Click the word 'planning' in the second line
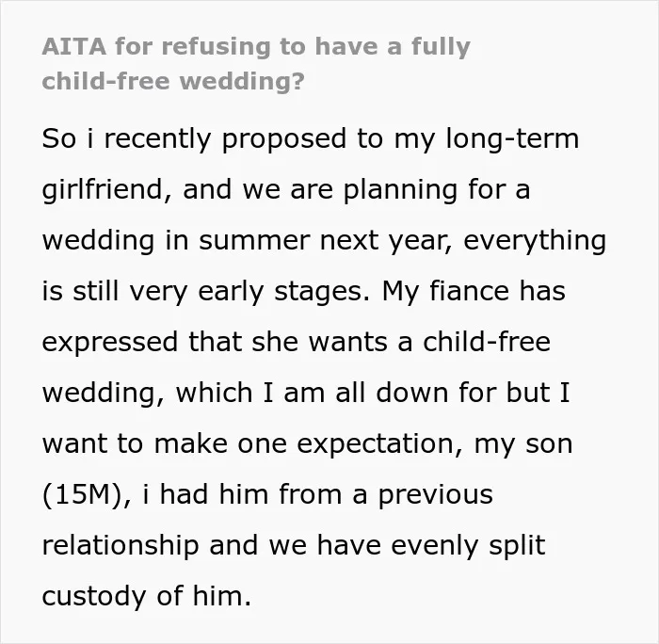659x644 pixels. click(x=400, y=190)
